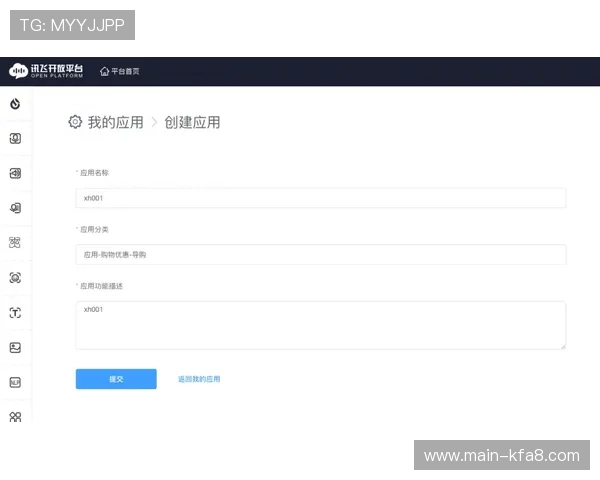
Task: Open the four-circles sidebar icon at the bottom
Action: click(x=15, y=417)
